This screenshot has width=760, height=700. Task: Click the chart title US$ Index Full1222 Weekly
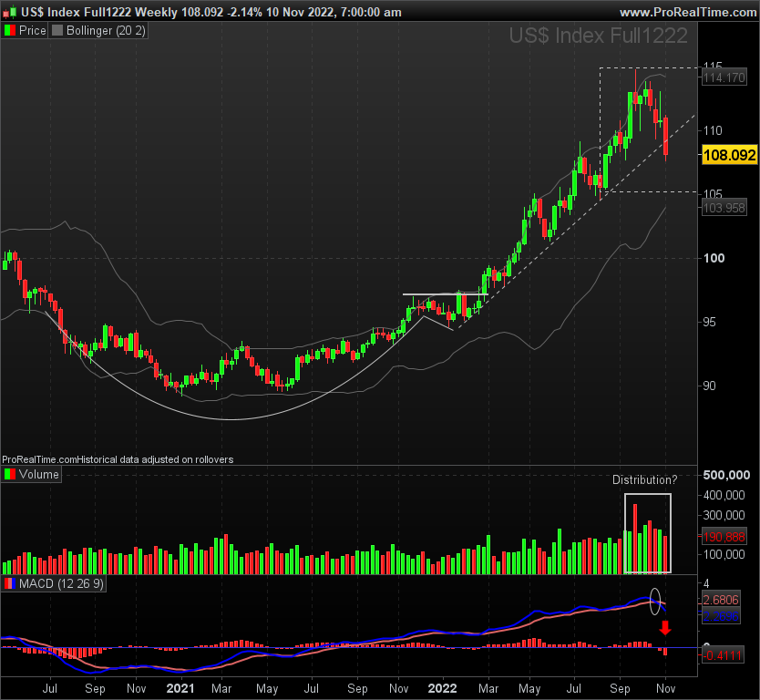pos(99,12)
